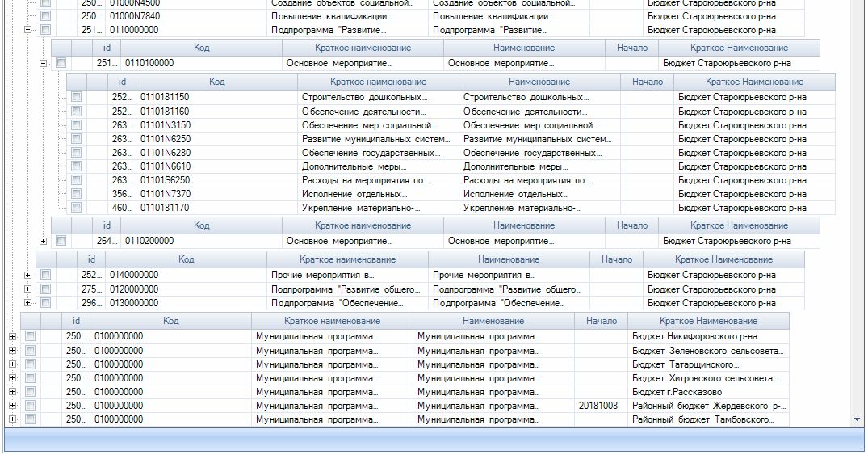Click the vertical scrollbar down arrow
The width and height of the screenshot is (868, 455).
pos(858,419)
